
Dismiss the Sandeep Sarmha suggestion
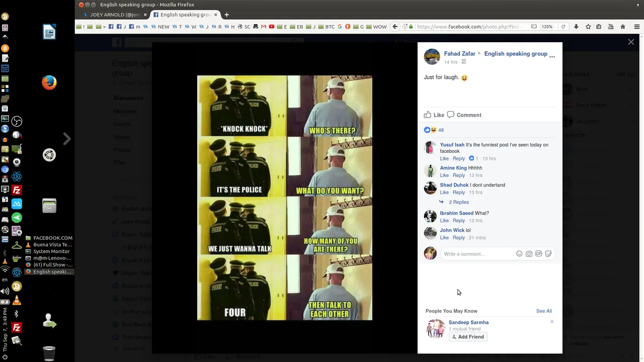tap(552, 322)
